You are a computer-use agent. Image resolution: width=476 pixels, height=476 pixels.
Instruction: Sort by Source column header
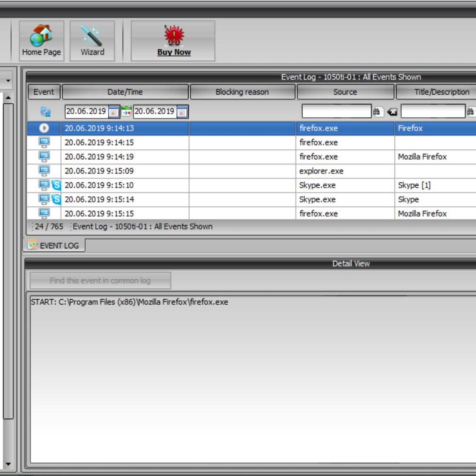(x=345, y=92)
